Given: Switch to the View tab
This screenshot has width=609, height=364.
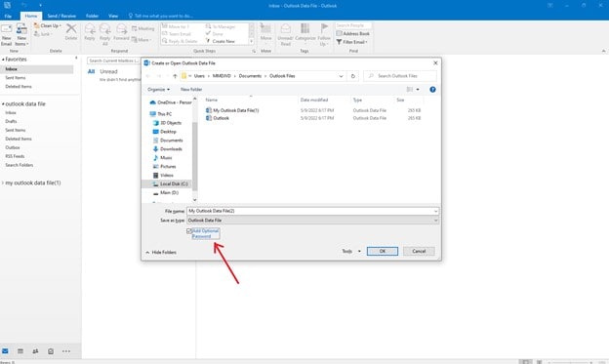Looking at the screenshot, I should 113,16.
